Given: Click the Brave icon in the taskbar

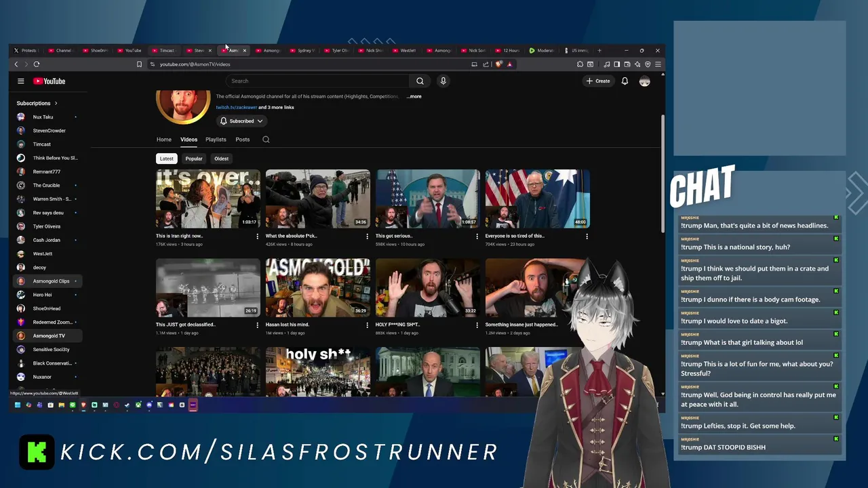Looking at the screenshot, I should [x=83, y=405].
